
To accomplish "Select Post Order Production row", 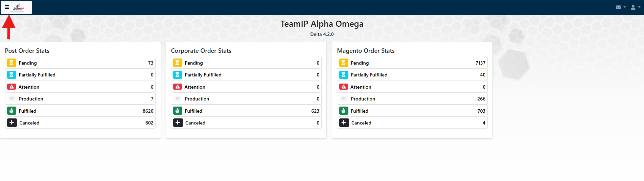I will pyautogui.click(x=80, y=99).
